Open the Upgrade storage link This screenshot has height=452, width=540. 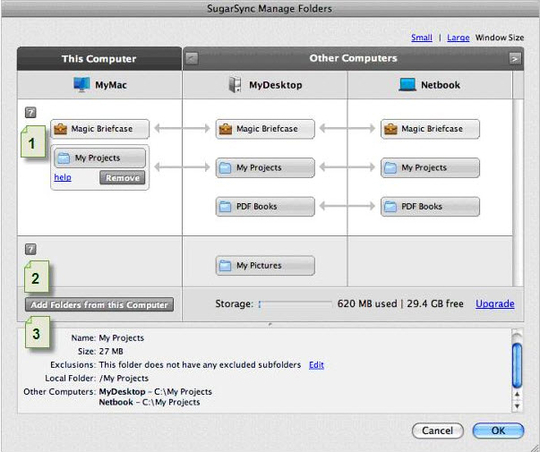[x=495, y=304]
